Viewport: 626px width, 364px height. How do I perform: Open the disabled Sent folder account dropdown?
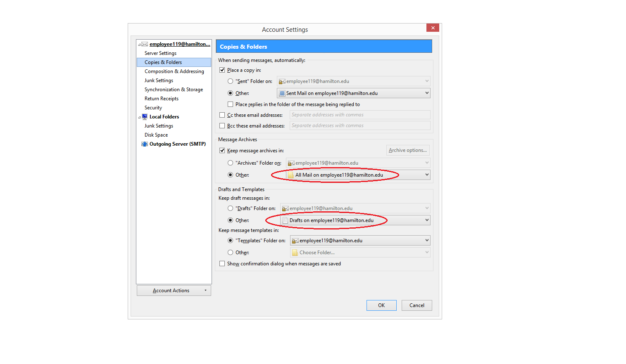point(353,81)
